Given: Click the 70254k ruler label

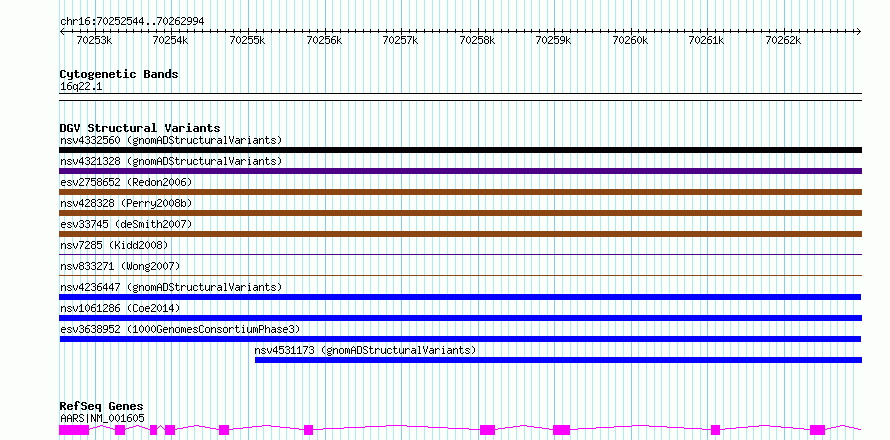Looking at the screenshot, I should pyautogui.click(x=170, y=40).
